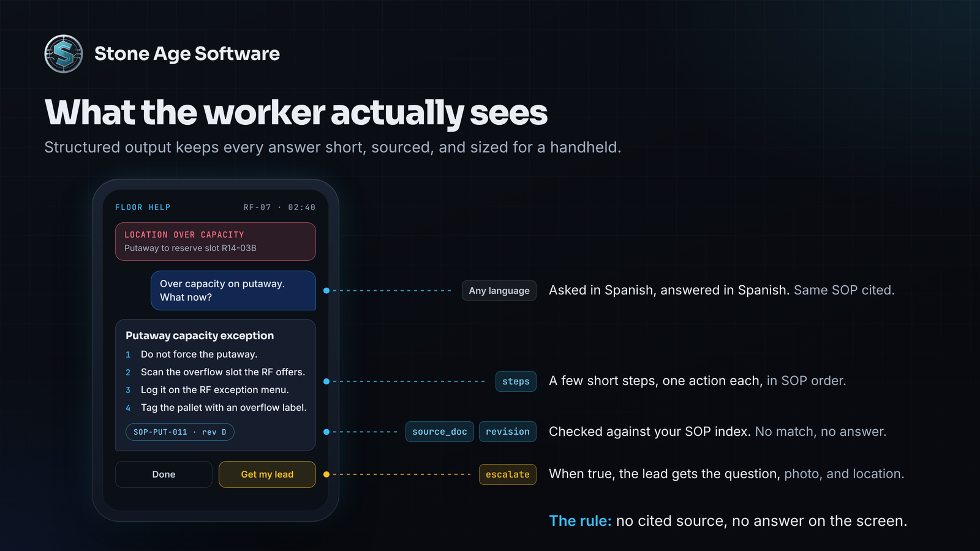The image size is (980, 551).
Task: Tap the Get my lead button
Action: pyautogui.click(x=267, y=474)
